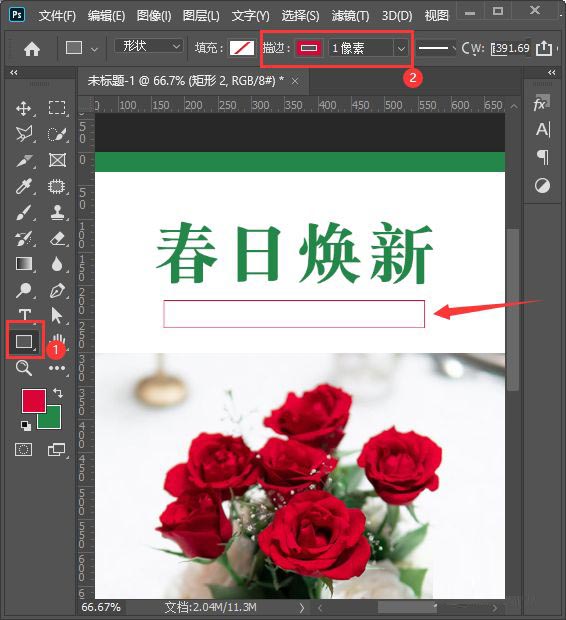Close the 未标题-1 document tab
Image resolution: width=566 pixels, height=620 pixels.
point(295,81)
